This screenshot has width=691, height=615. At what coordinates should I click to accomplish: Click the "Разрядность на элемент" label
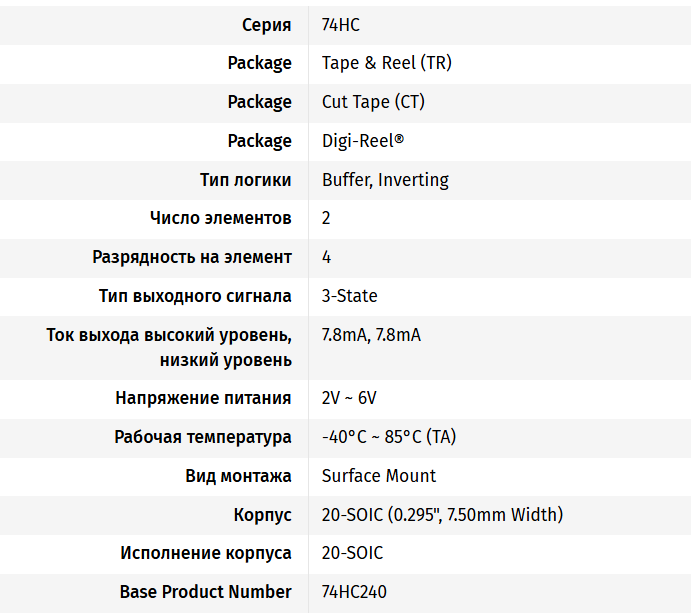point(192,257)
